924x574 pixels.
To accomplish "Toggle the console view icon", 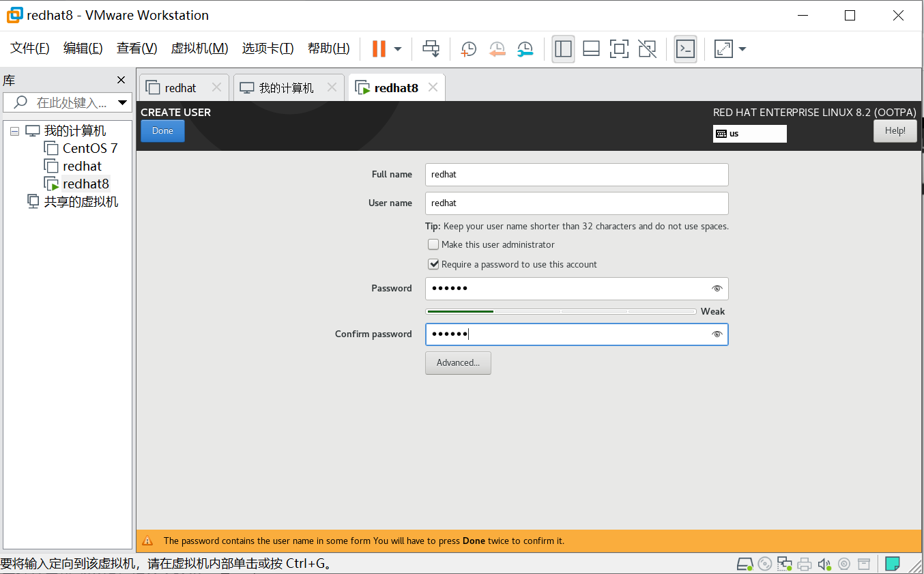I will point(685,49).
